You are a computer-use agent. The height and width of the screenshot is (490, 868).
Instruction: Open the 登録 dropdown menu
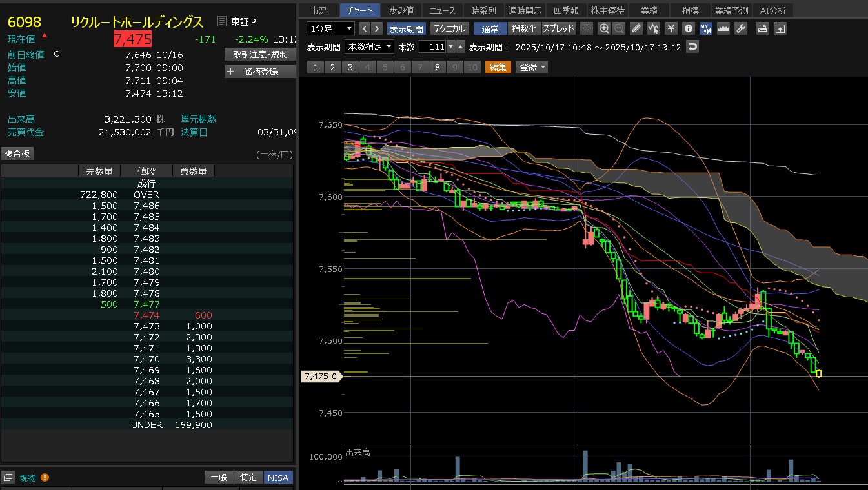532,67
